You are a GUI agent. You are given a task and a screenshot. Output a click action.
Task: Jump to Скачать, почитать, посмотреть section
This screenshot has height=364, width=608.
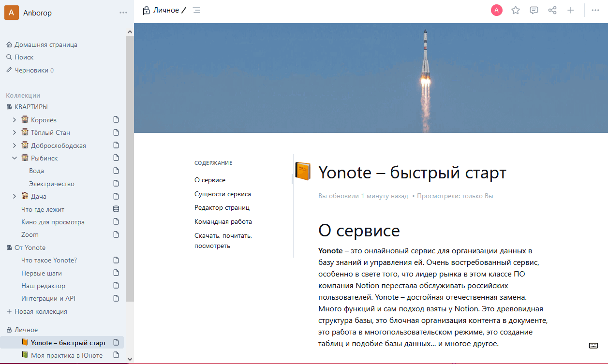(223, 241)
